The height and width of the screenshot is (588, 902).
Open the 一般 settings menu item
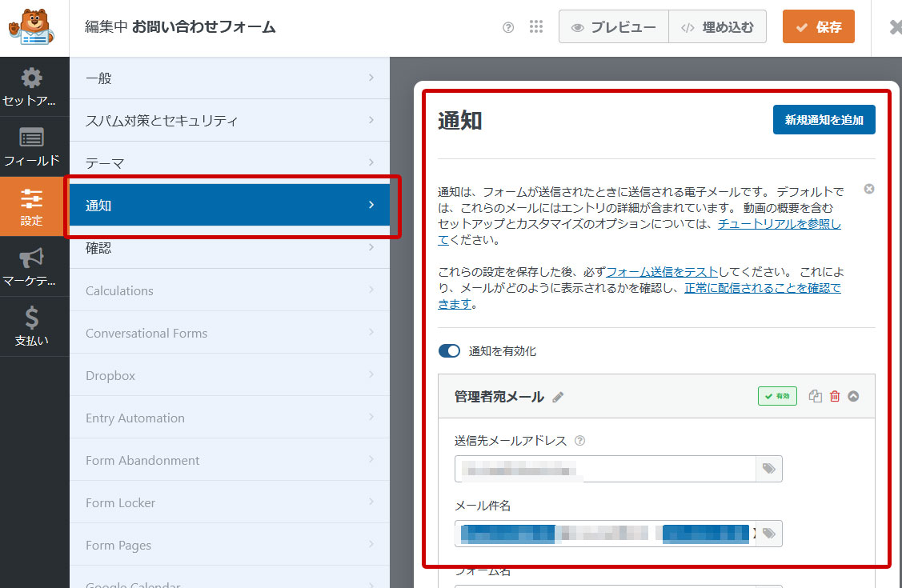coord(230,78)
